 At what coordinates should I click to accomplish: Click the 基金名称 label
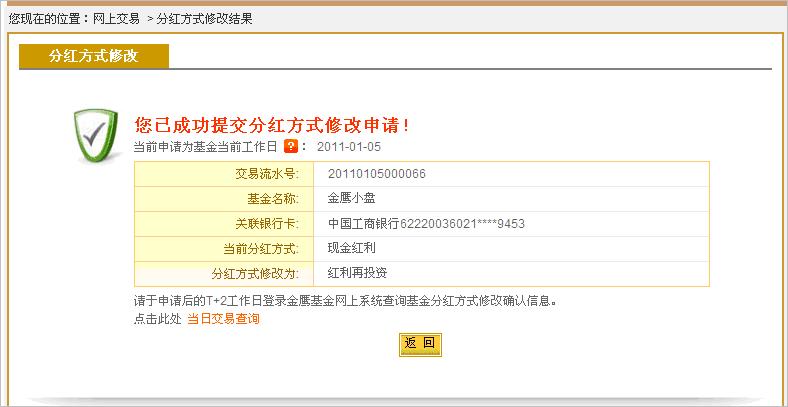coord(273,198)
